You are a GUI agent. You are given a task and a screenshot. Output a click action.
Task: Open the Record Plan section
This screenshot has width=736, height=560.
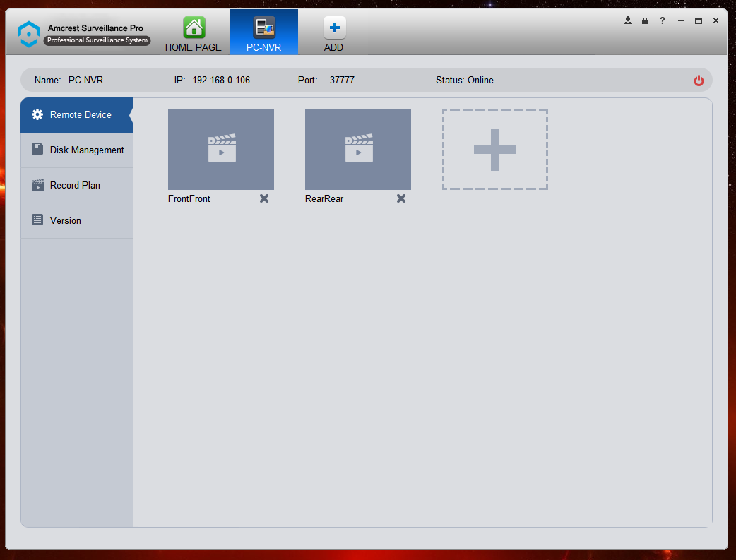point(77,186)
